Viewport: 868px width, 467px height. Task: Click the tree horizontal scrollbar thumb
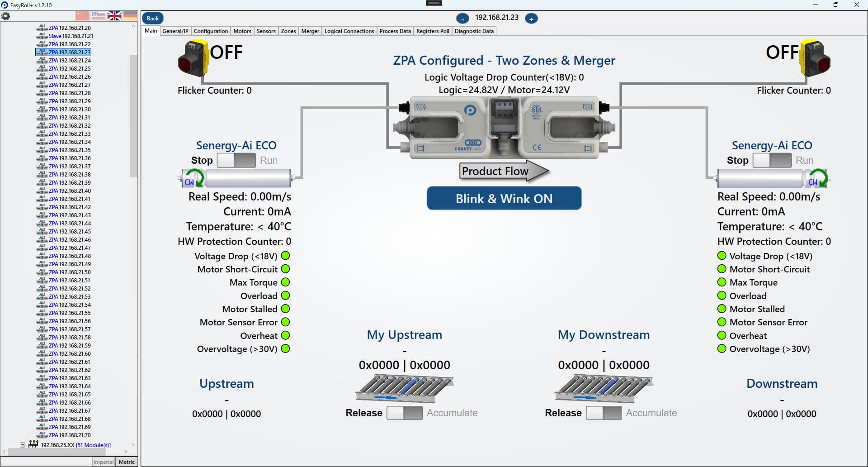[57, 452]
